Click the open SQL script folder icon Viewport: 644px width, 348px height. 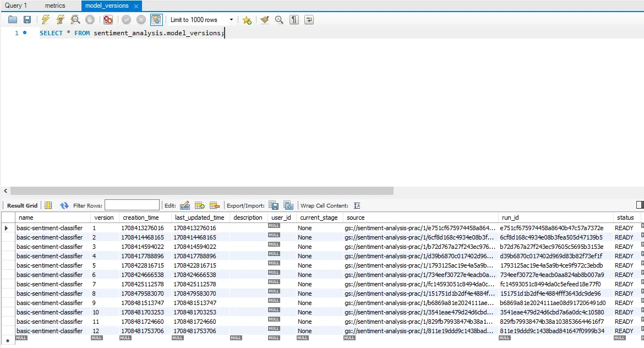[13, 20]
